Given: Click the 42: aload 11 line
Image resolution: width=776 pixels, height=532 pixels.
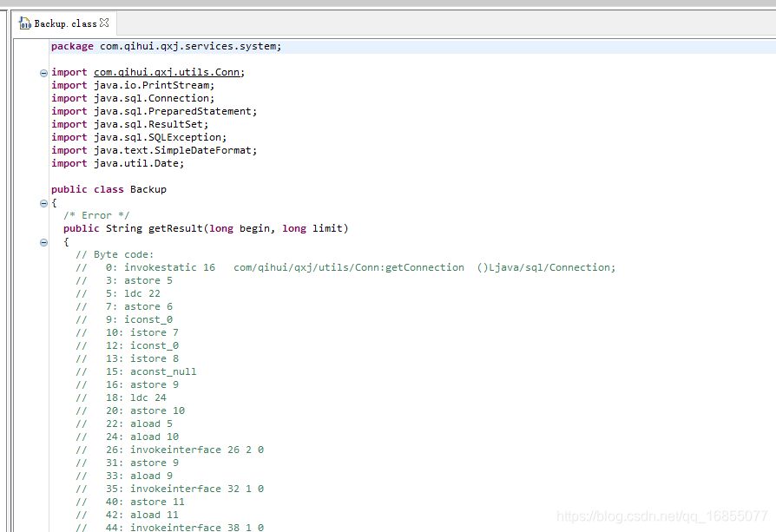Looking at the screenshot, I should (128, 515).
